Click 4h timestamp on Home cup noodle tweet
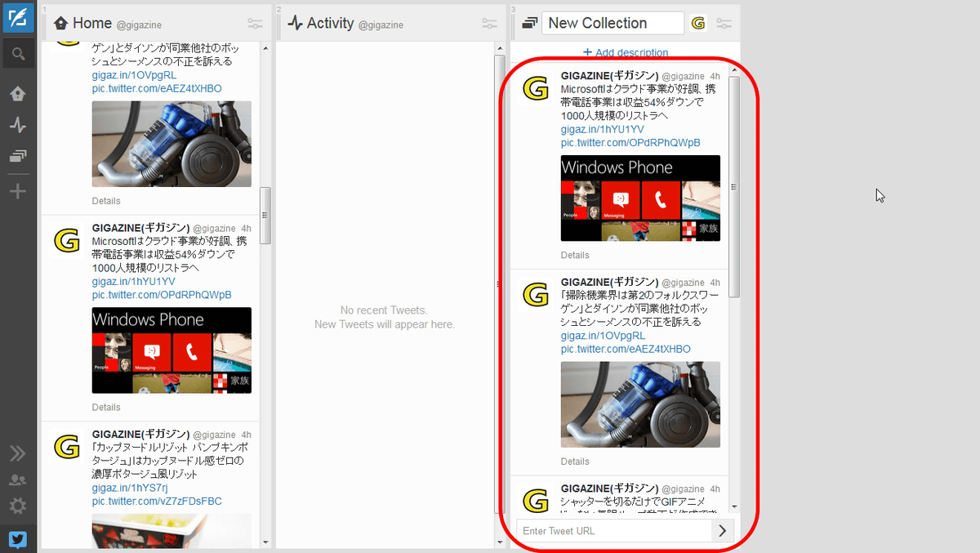Image resolution: width=980 pixels, height=553 pixels. pyautogui.click(x=247, y=435)
